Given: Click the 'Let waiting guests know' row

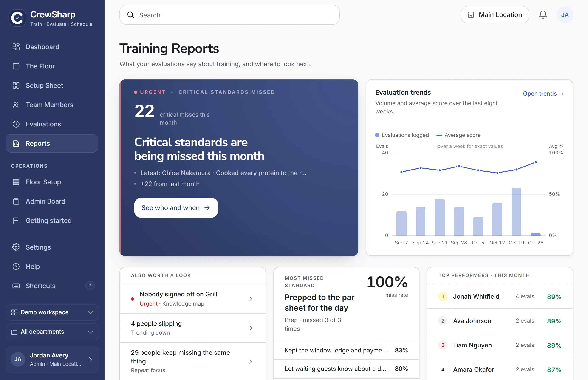Looking at the screenshot, I should point(346,369).
